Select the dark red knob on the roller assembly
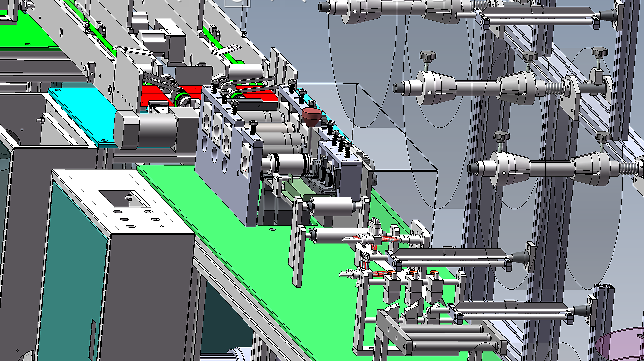 point(312,118)
